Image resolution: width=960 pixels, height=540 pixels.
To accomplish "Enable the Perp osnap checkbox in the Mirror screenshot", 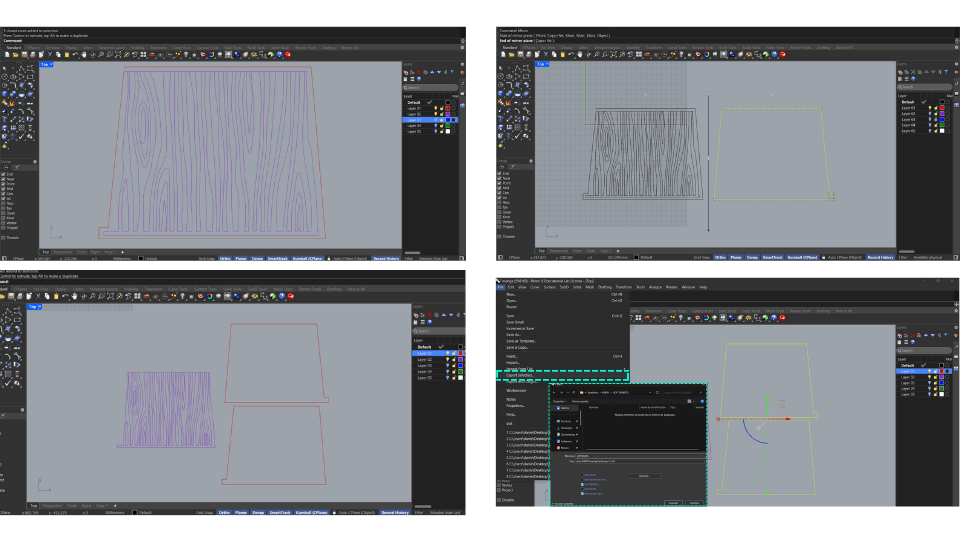I will click(x=500, y=203).
